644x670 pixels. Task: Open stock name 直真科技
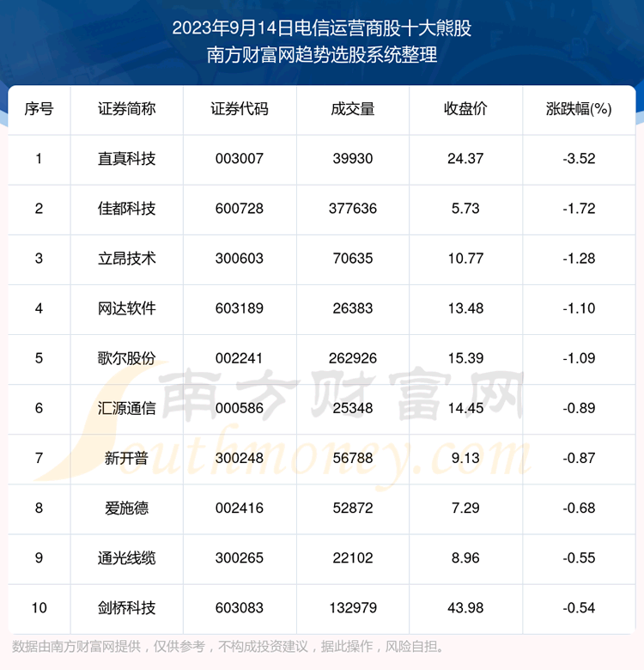126,159
